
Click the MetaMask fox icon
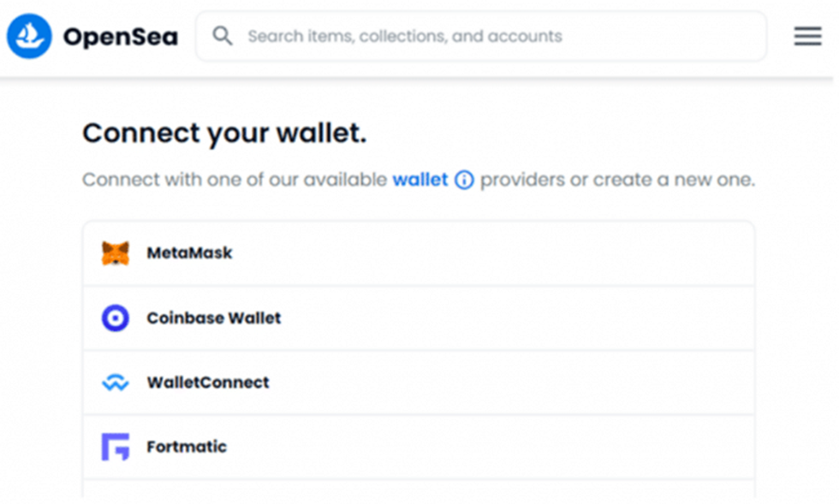point(116,253)
